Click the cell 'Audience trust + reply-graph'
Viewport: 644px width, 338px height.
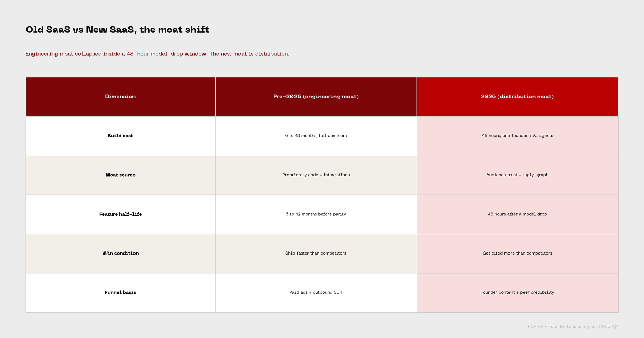point(518,175)
